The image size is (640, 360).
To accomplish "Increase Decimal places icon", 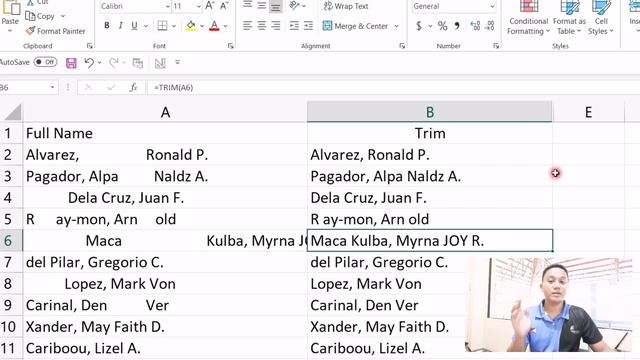I will 475,26.
